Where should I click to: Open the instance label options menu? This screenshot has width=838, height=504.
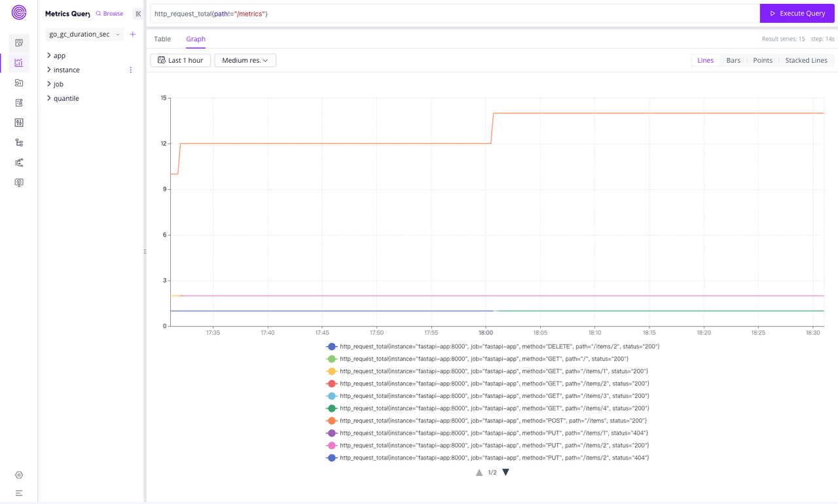130,69
